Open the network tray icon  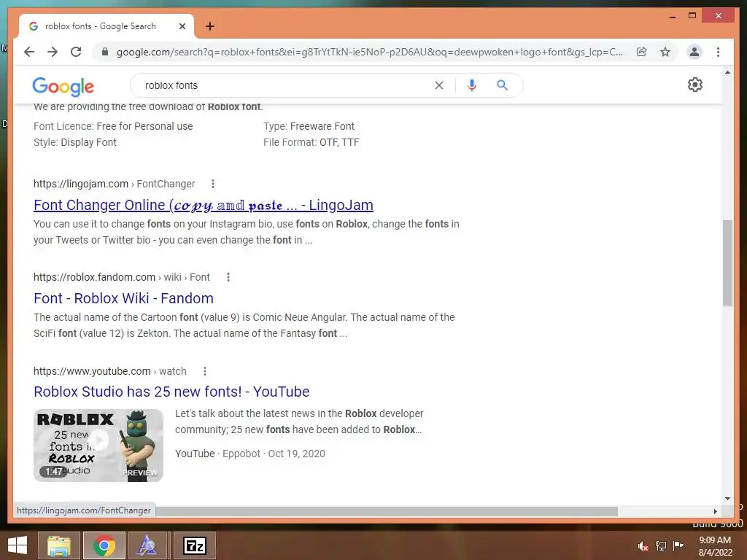click(x=661, y=545)
